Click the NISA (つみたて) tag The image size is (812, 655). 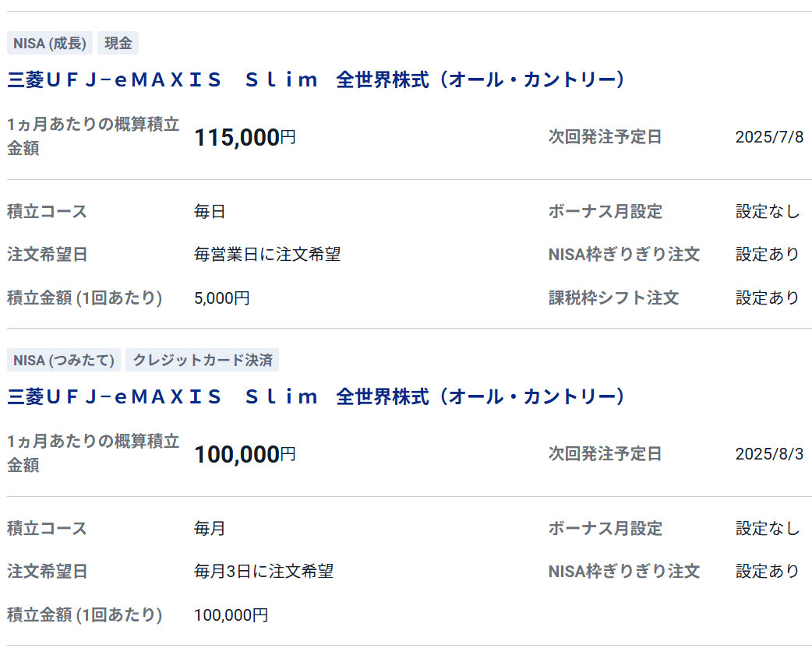[64, 360]
